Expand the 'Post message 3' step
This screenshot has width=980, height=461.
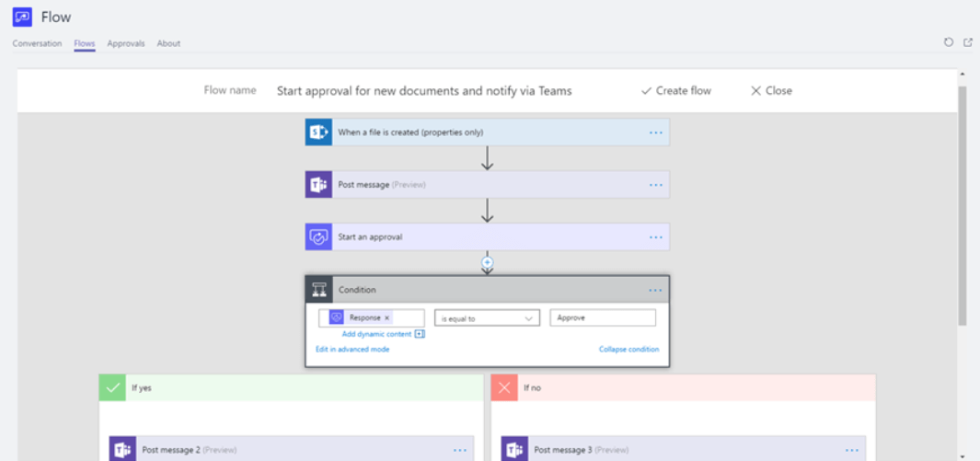pos(683,449)
